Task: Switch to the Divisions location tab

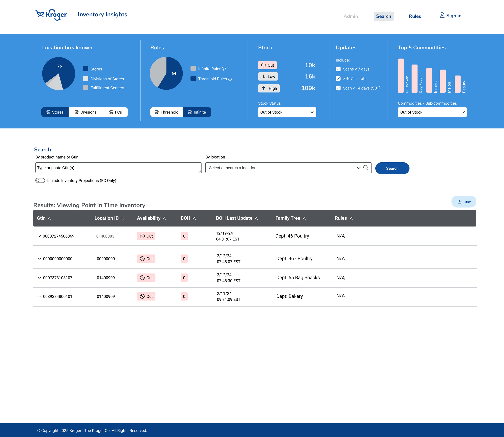Action: 86,112
